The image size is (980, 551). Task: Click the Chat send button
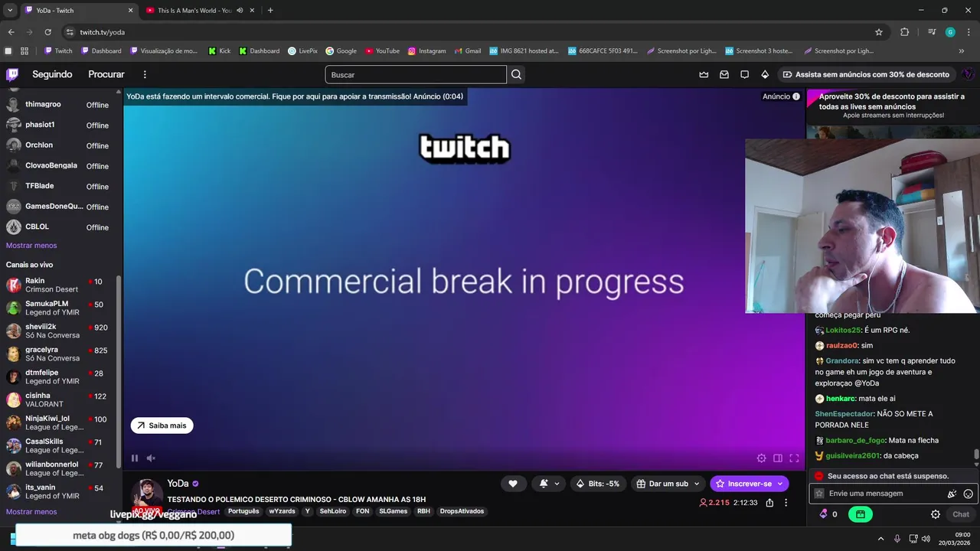[961, 514]
